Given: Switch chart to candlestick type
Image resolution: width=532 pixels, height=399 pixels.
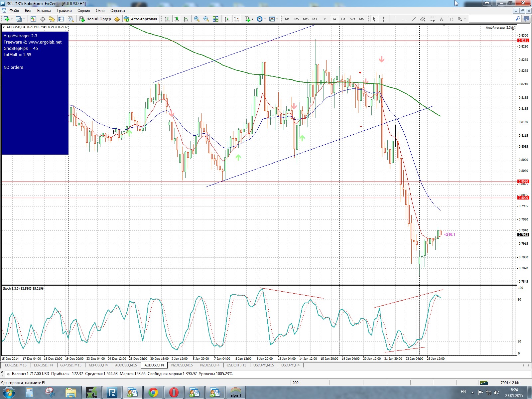Looking at the screenshot, I should (x=177, y=19).
